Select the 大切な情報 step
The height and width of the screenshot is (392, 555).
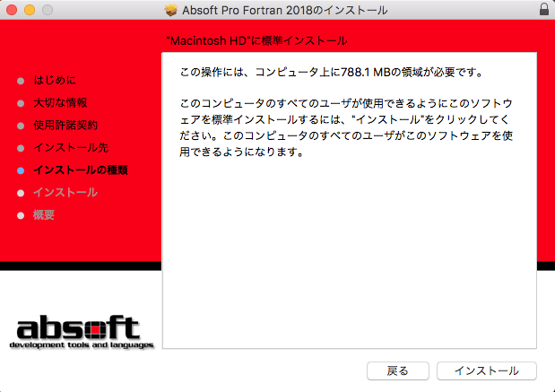point(61,102)
